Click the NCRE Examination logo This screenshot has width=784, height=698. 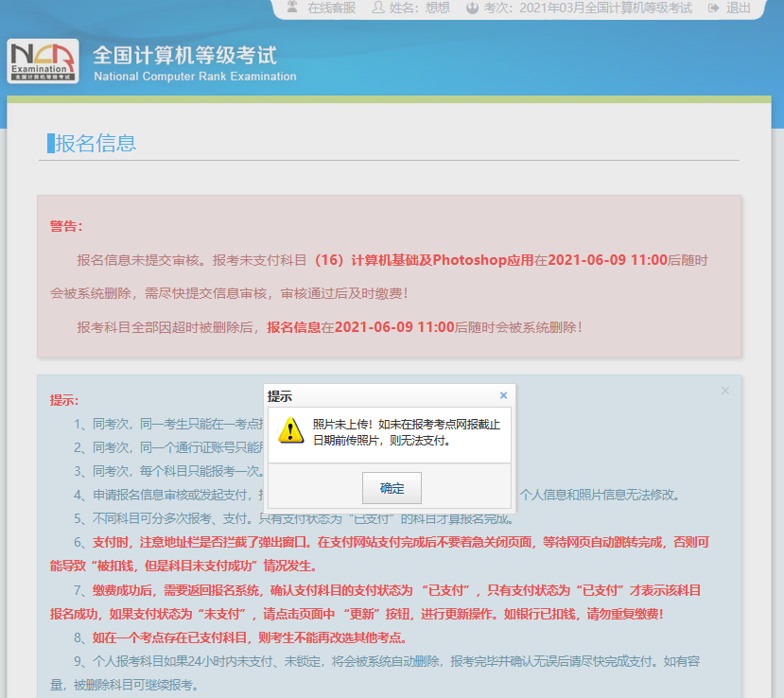(43, 61)
